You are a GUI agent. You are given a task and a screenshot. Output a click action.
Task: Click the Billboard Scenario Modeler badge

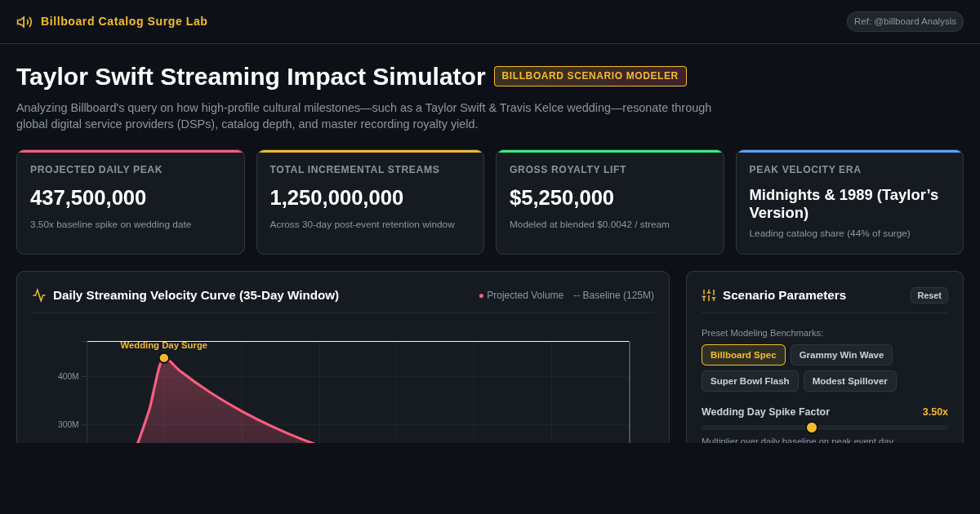coord(590,76)
